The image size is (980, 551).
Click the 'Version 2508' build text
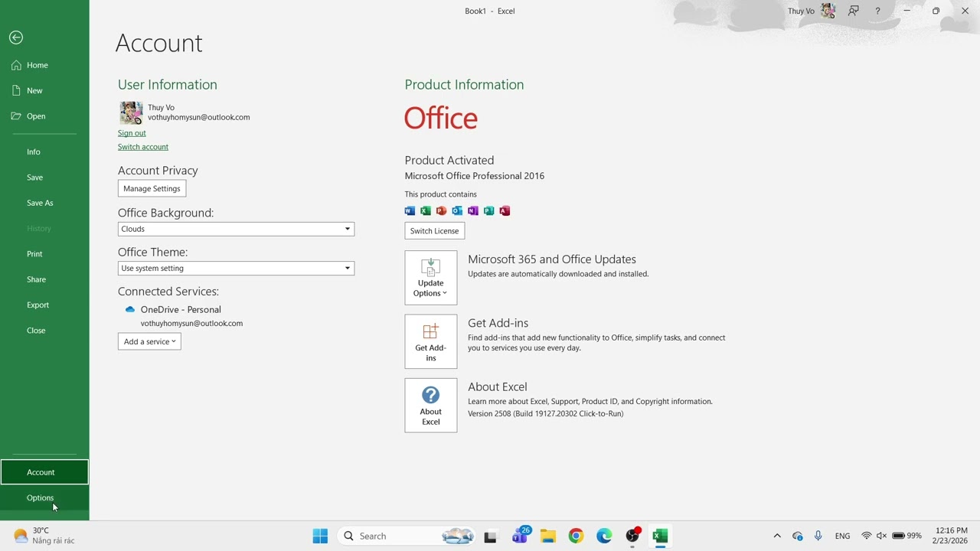pyautogui.click(x=546, y=414)
